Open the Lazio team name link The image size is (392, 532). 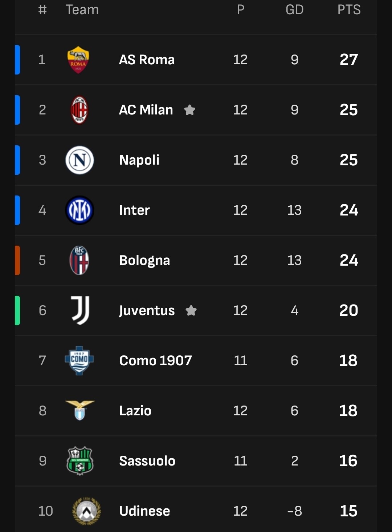pos(135,411)
